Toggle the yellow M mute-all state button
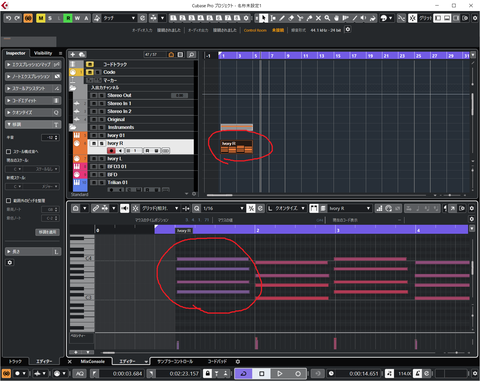The width and height of the screenshot is (480, 381). [x=41, y=18]
